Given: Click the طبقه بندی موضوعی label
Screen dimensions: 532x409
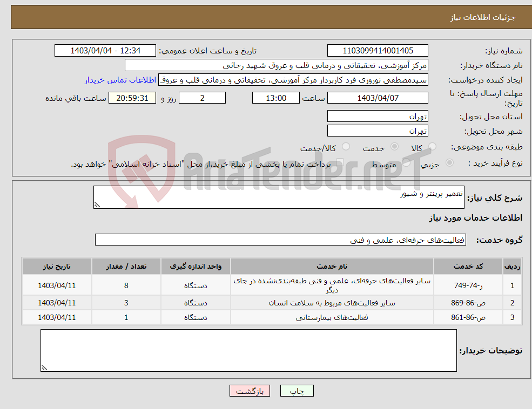Looking at the screenshot, I should [x=487, y=147].
